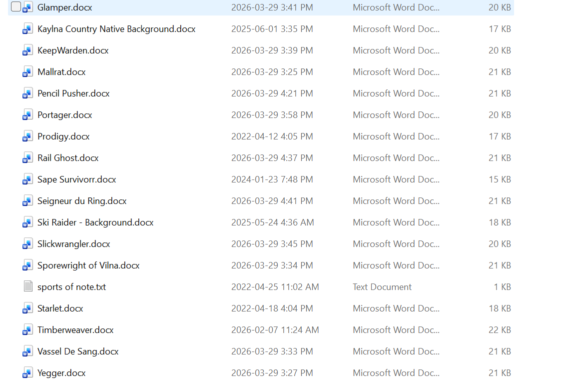588x386 pixels.
Task: Click the Text Document type of sports of note.txt
Action: [382, 287]
